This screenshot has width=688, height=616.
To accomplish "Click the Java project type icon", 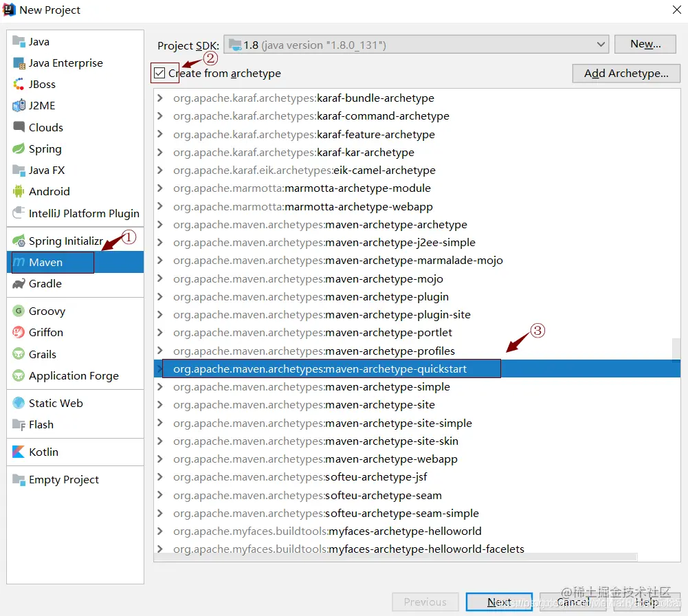I will [19, 42].
